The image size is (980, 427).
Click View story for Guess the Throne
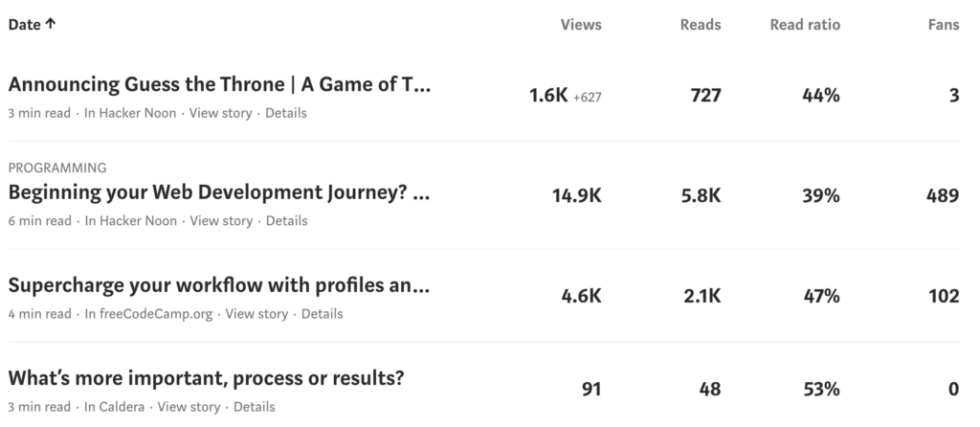click(221, 113)
